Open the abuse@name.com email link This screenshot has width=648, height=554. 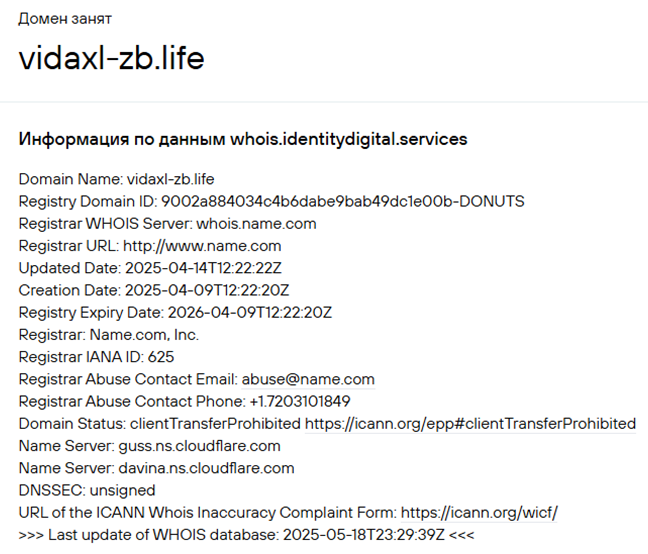(x=308, y=379)
